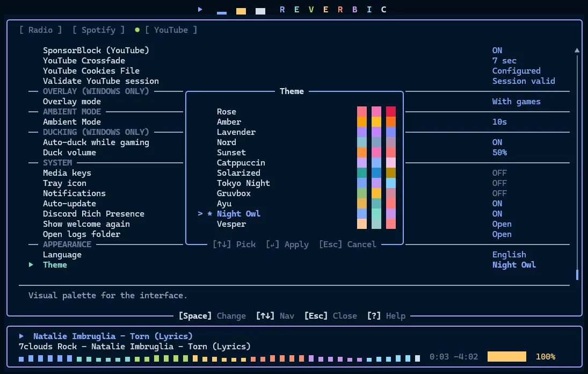
Task: Select the Nord theme
Action: (x=227, y=142)
